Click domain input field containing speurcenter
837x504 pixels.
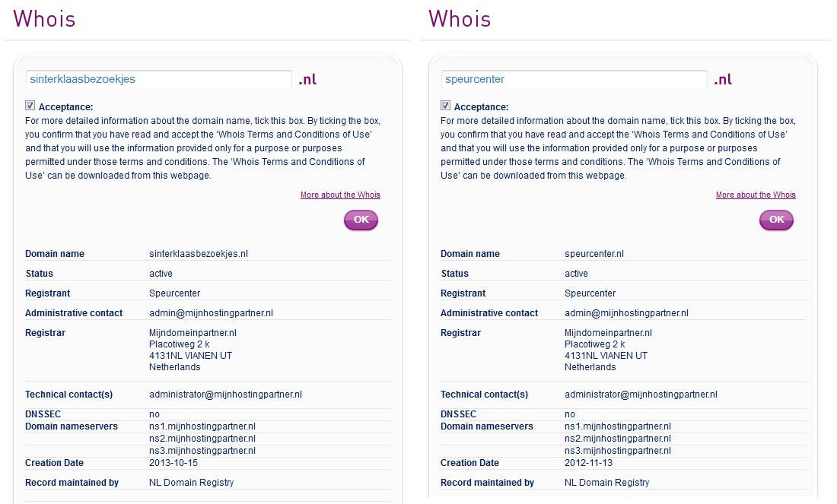click(574, 80)
